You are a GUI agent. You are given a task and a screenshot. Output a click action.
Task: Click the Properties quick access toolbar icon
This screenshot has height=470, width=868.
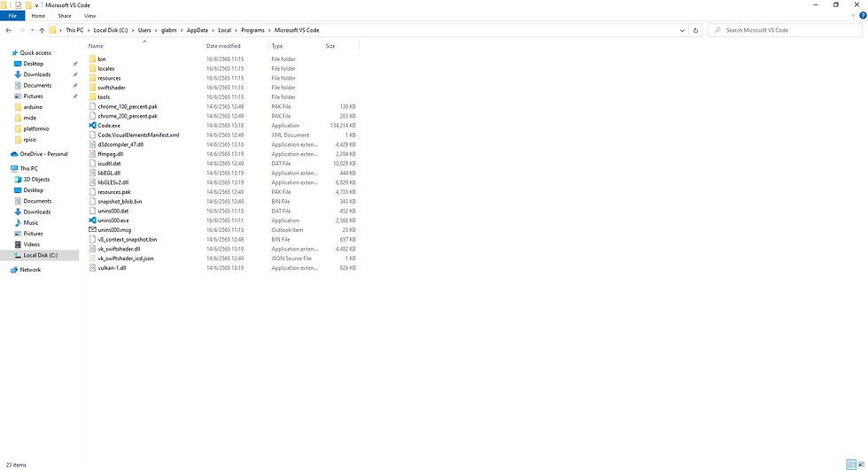tap(19, 5)
